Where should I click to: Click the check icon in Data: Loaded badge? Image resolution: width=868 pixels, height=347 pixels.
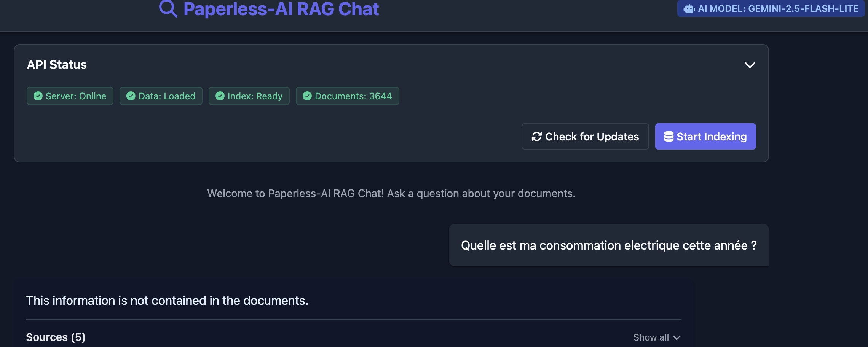(x=131, y=96)
